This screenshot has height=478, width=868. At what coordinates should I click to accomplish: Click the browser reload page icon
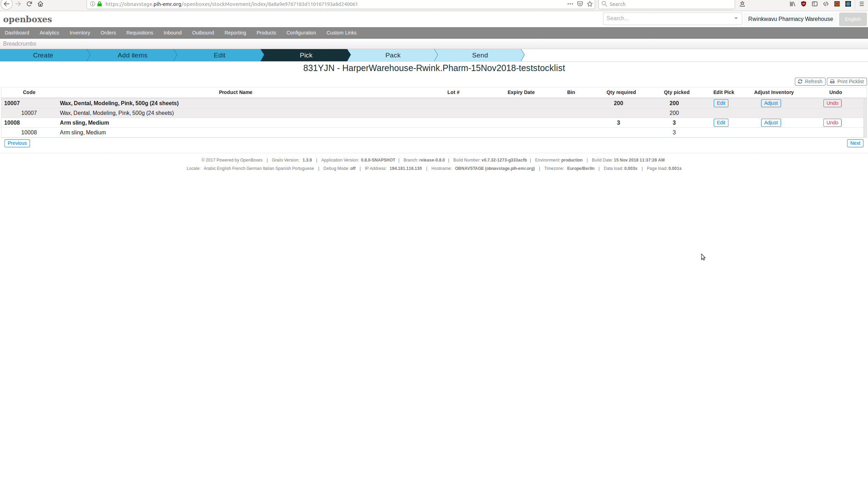pyautogui.click(x=29, y=4)
